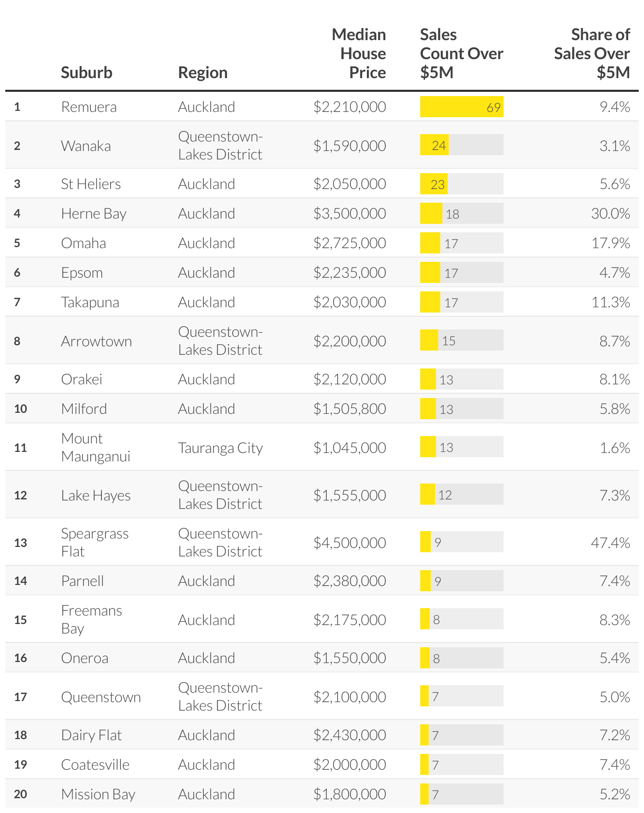Screen dimensions: 644x813
Task: Click the Region column header
Action: [203, 72]
